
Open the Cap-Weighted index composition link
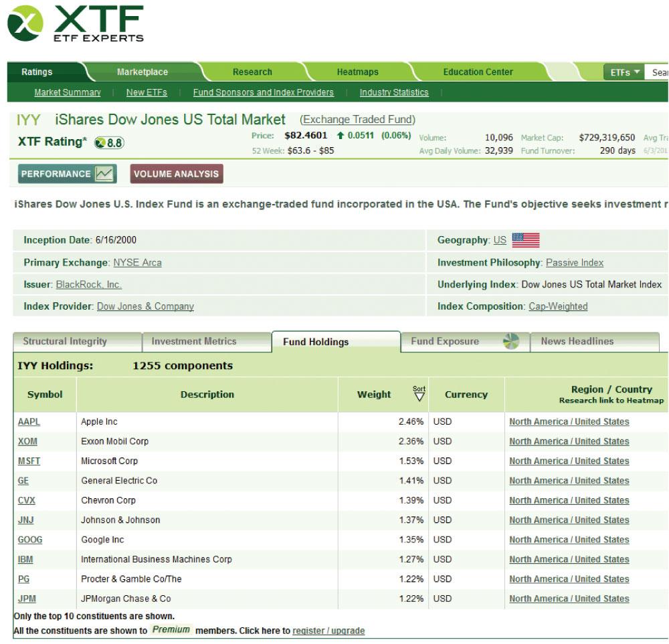click(x=558, y=306)
